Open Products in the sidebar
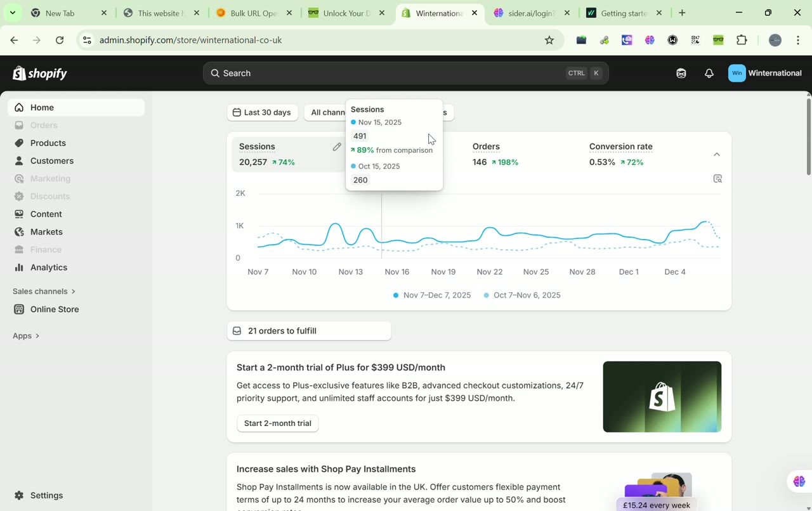The width and height of the screenshot is (812, 511). coord(76,143)
